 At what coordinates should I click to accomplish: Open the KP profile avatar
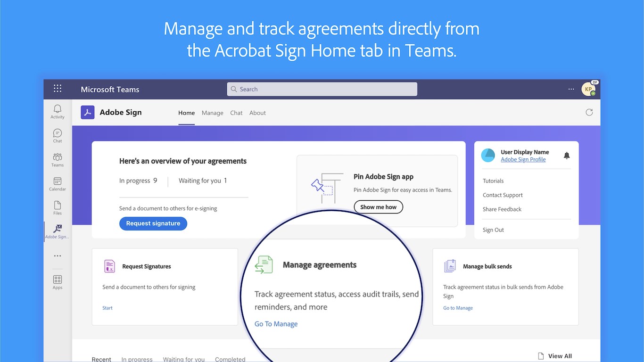coord(588,89)
